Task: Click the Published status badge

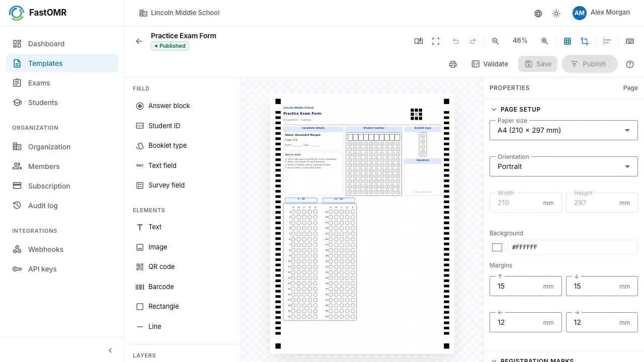Action: point(170,46)
